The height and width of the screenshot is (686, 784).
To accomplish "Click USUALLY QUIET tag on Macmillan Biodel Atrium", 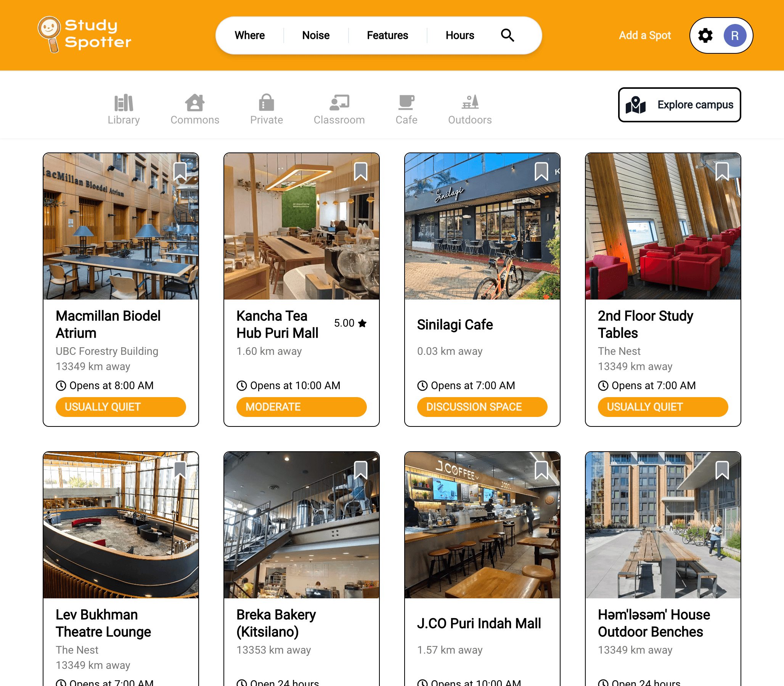I will tap(120, 407).
